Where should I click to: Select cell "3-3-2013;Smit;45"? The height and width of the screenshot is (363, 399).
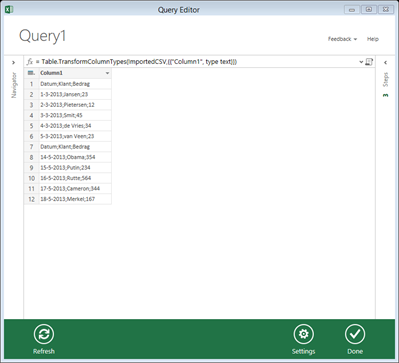point(75,115)
